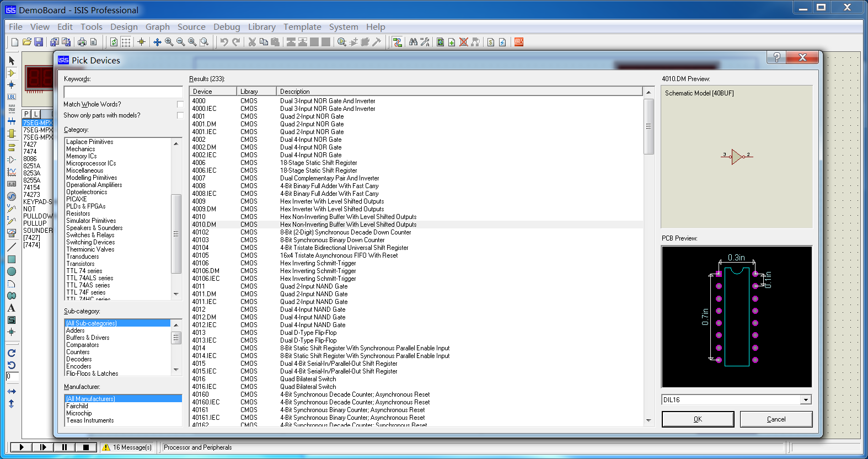Click the ARES netlist transfer icon
The image size is (868, 459).
tap(518, 42)
